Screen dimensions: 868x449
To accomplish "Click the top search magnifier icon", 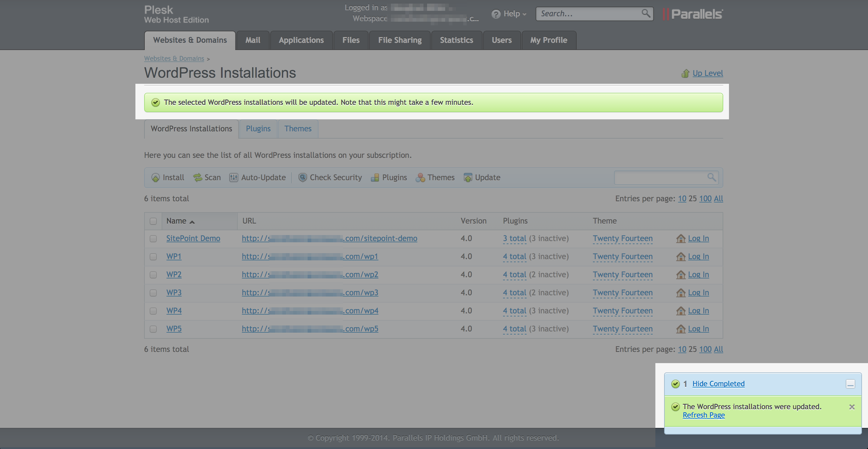I will pyautogui.click(x=646, y=14).
